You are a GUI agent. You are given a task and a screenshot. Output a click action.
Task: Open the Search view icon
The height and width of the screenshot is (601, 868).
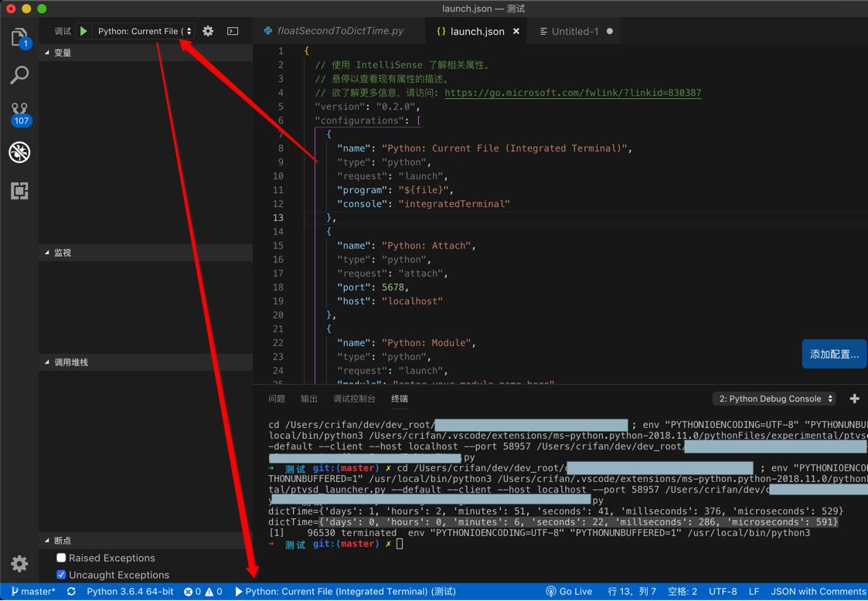[19, 75]
